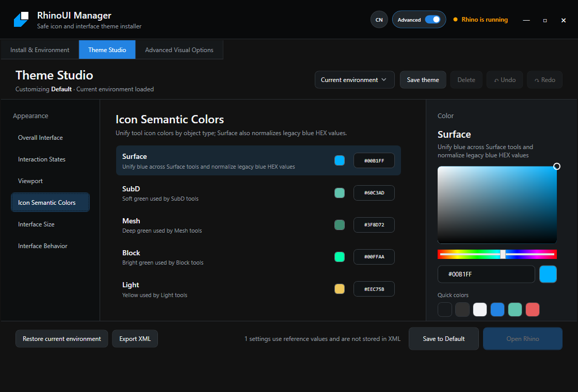Click the Save theme button
This screenshot has height=392, width=578.
[x=423, y=79]
